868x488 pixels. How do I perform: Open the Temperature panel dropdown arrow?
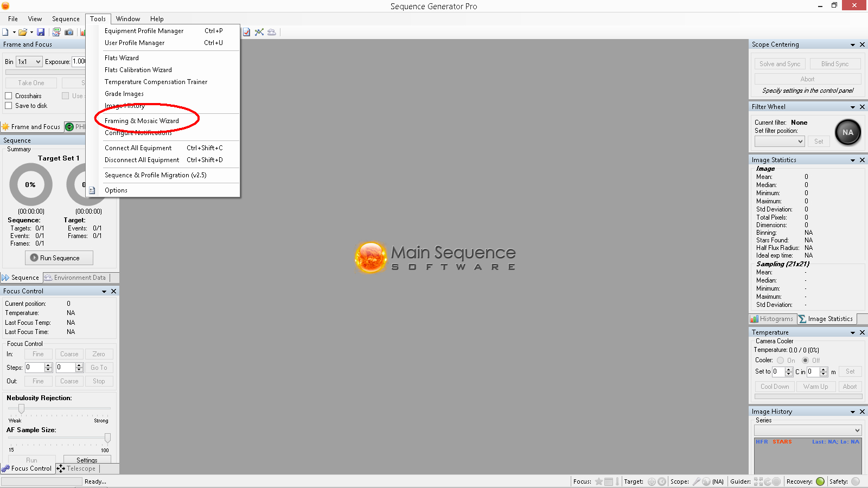coord(853,333)
